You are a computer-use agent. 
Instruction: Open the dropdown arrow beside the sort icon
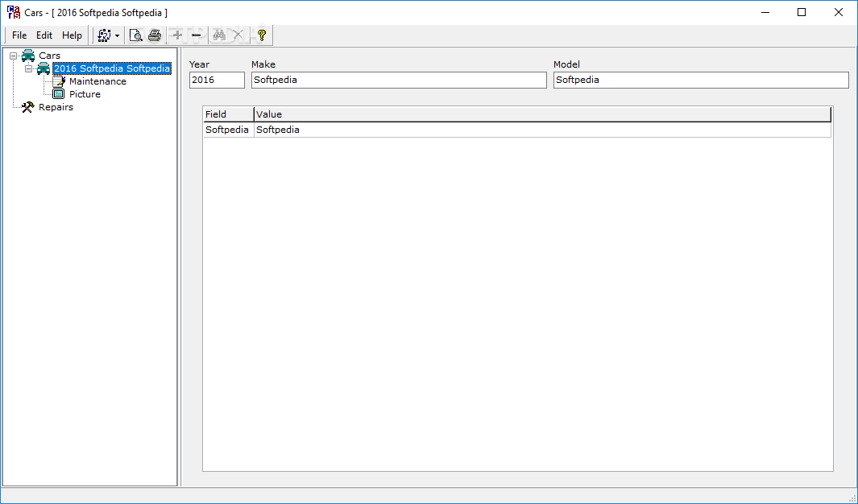[x=117, y=36]
